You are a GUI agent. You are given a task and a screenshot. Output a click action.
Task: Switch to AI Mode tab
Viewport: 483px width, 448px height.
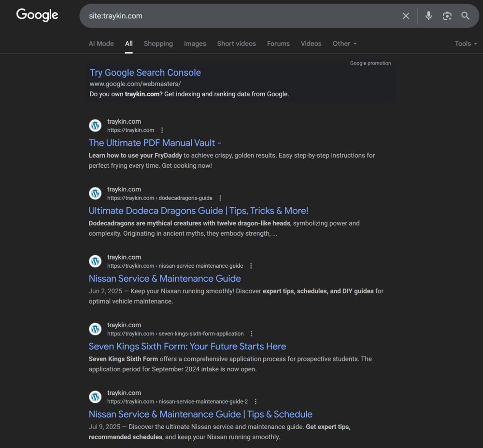click(101, 43)
